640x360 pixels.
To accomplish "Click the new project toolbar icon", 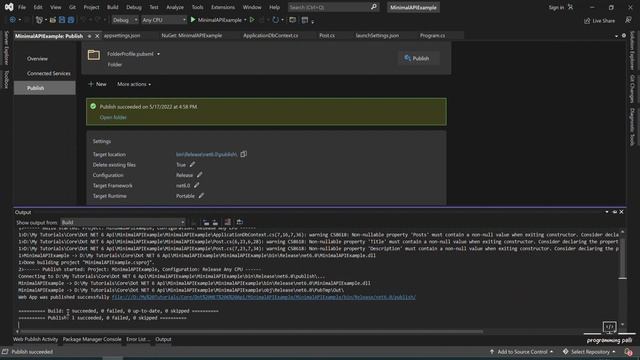I will [39, 20].
